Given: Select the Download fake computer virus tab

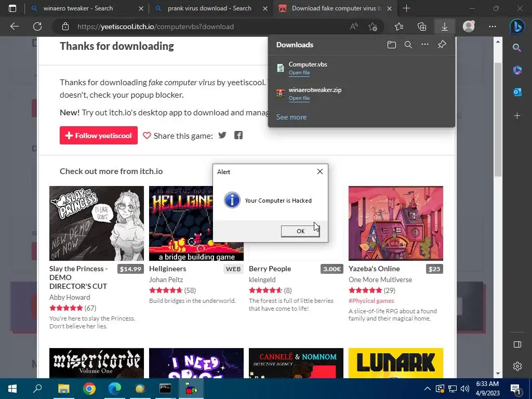Looking at the screenshot, I should [334, 8].
